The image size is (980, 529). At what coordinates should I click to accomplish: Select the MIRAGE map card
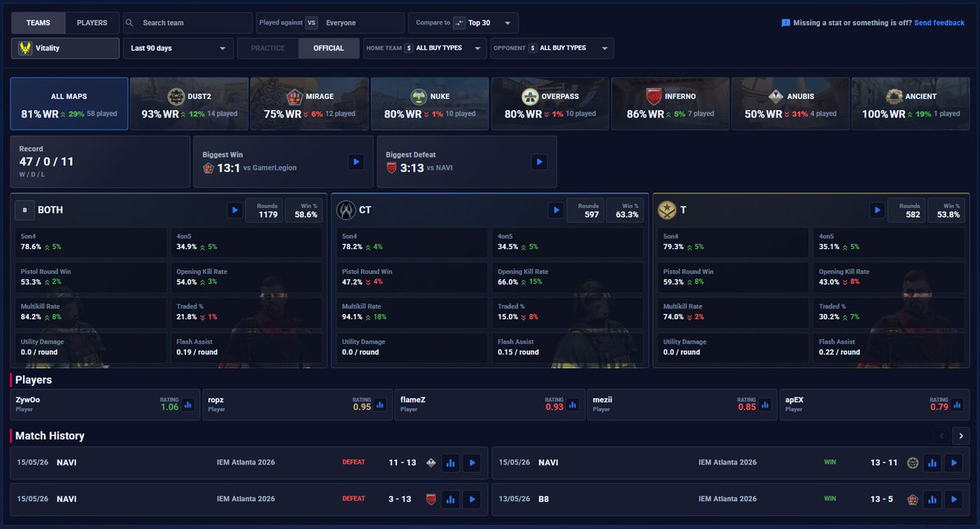point(309,104)
